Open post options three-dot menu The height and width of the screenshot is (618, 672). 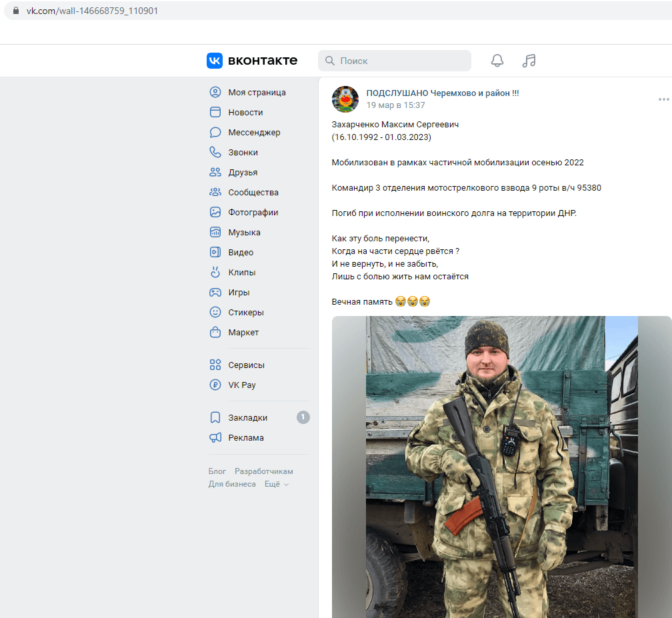click(x=663, y=99)
